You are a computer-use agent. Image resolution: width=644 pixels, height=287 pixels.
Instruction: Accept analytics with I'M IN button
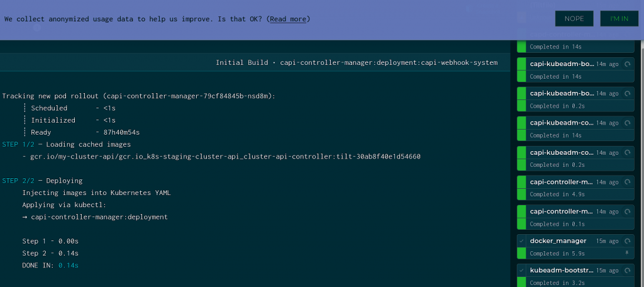pyautogui.click(x=619, y=19)
